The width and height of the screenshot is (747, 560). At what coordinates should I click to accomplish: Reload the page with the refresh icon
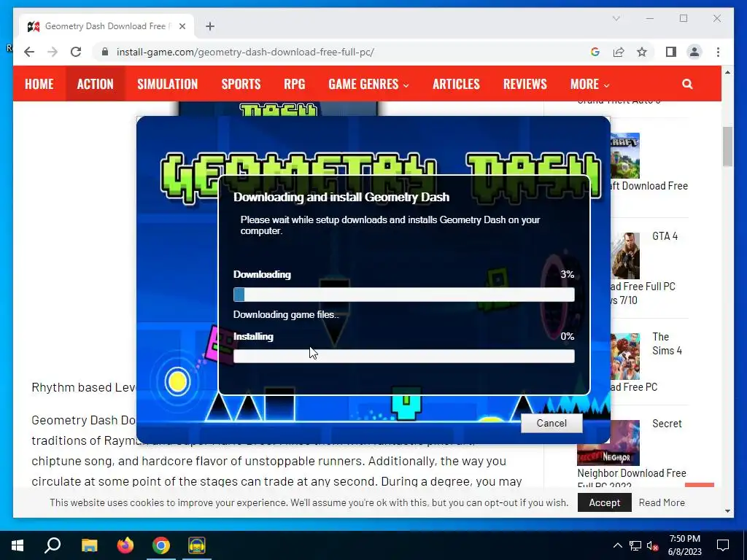[76, 52]
